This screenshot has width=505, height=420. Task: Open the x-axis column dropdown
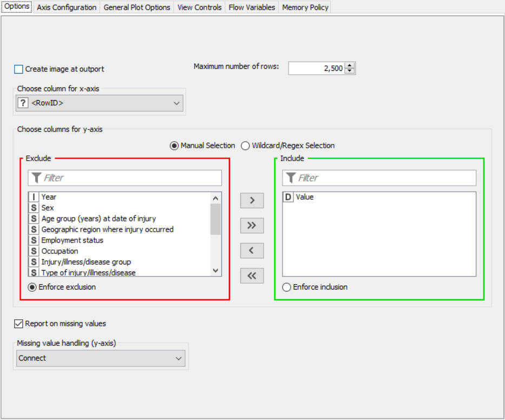(x=100, y=103)
